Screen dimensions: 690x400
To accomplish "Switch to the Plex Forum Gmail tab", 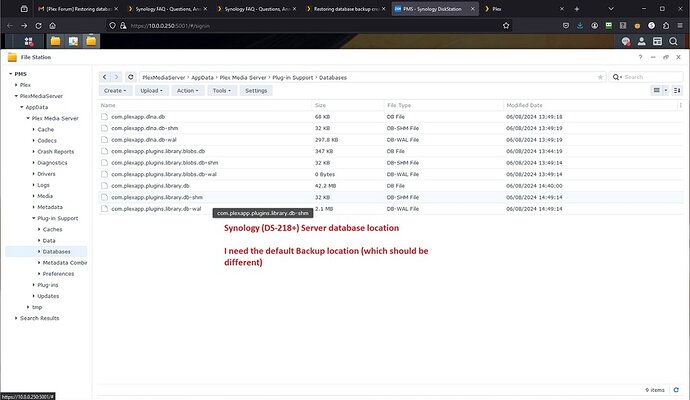I will coord(78,9).
